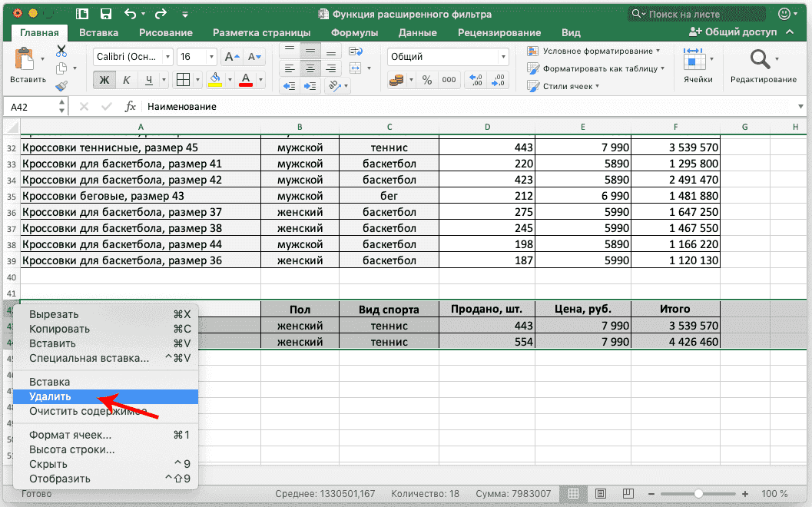Open the Формулы ribbon tab
Viewport: 812px width, 507px height.
(x=354, y=32)
